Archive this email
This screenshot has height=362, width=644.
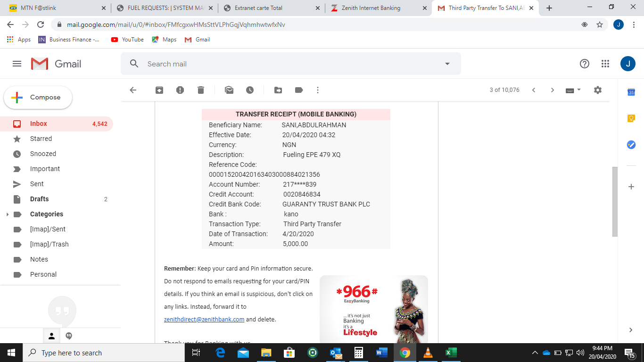[159, 90]
